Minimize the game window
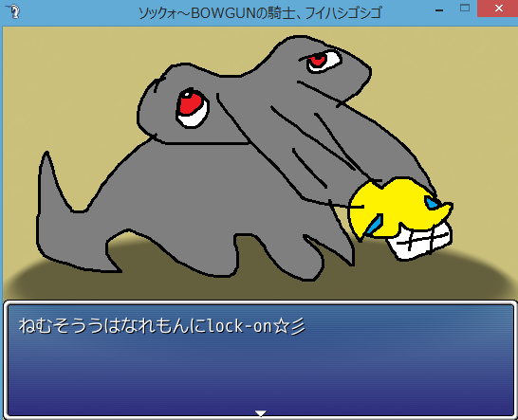Image resolution: width=518 pixels, height=420 pixels. (x=439, y=10)
